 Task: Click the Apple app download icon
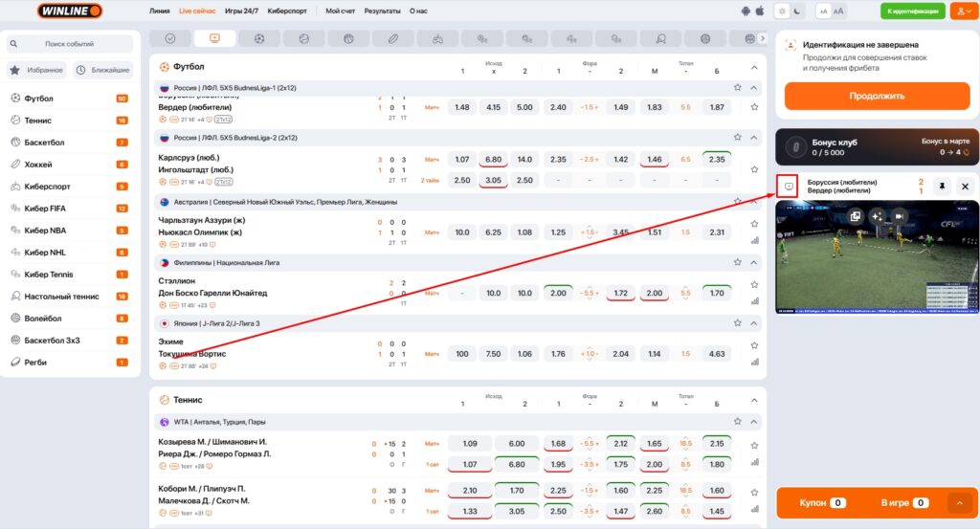click(x=761, y=11)
